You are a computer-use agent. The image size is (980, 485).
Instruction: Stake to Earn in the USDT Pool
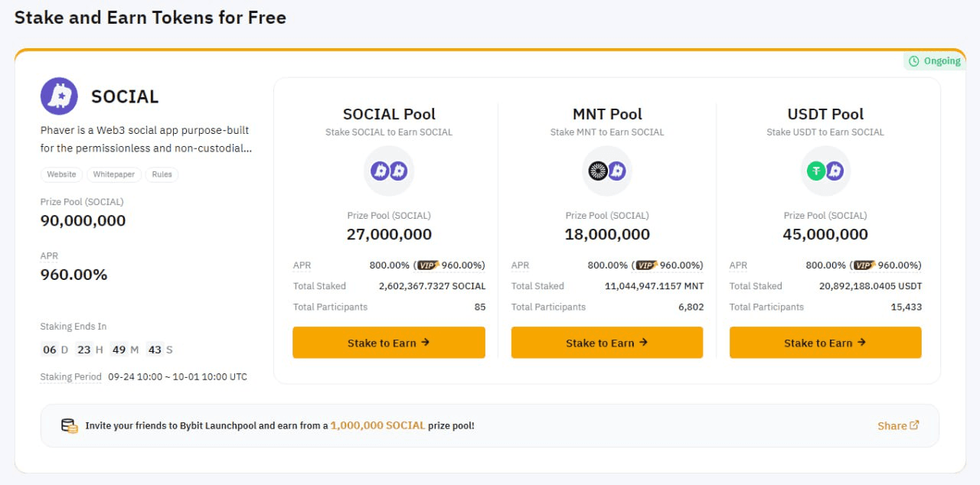(825, 343)
